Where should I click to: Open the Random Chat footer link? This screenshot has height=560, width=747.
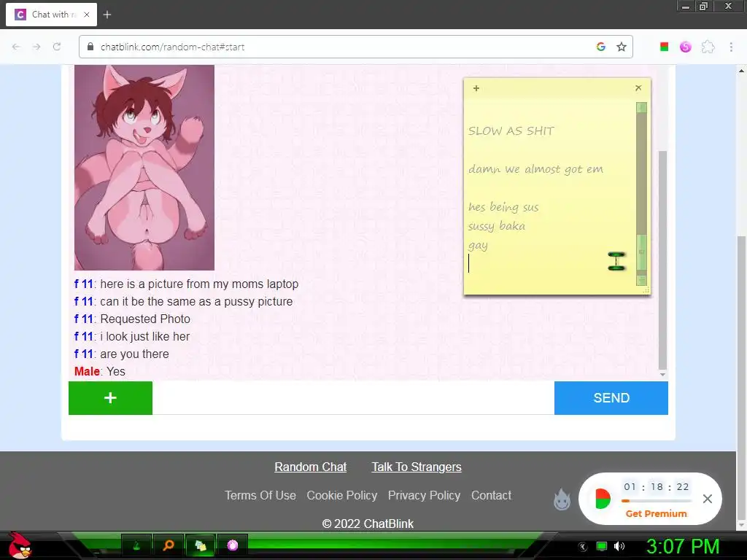pos(311,467)
